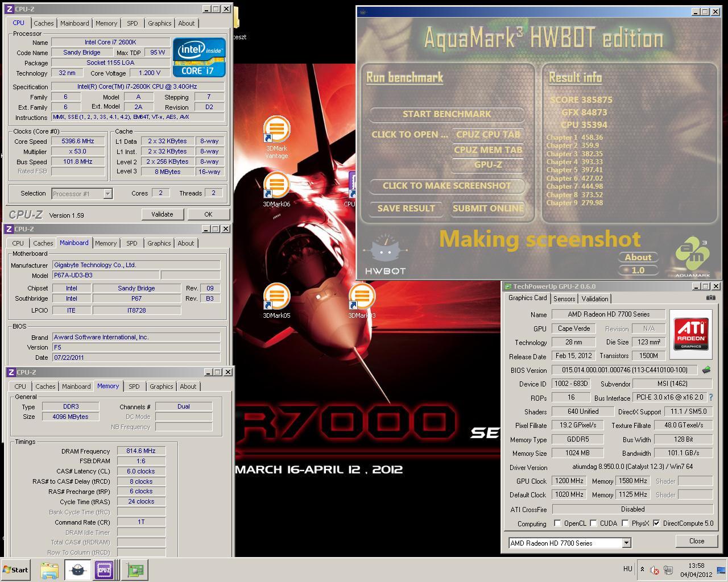Switch to GPU-Z taskbar button

(x=135, y=569)
